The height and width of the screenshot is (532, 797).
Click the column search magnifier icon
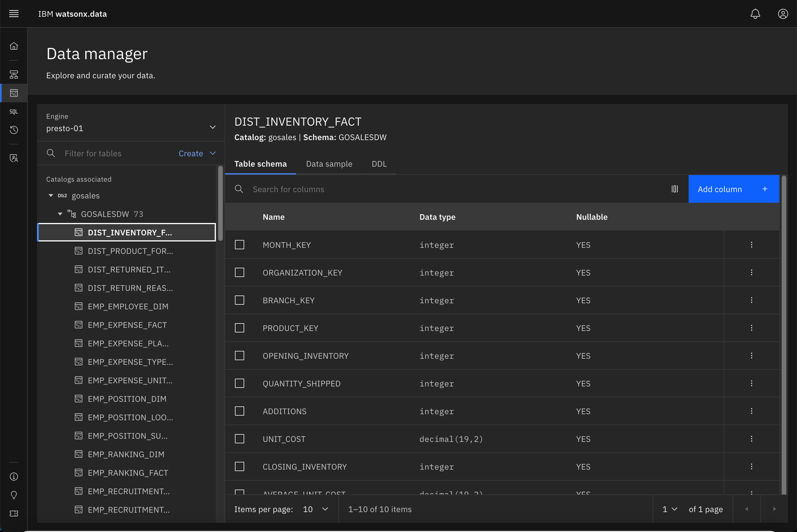[239, 189]
